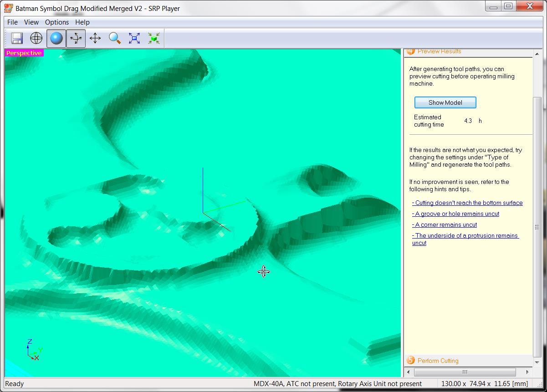Click the Perform Cutting step 5 icon
The width and height of the screenshot is (547, 392).
pos(410,361)
